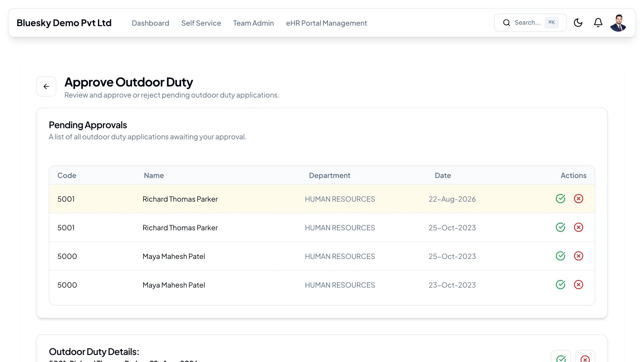
Task: Approve Maya Patel's 25-Oct-2023 request
Action: coord(560,256)
